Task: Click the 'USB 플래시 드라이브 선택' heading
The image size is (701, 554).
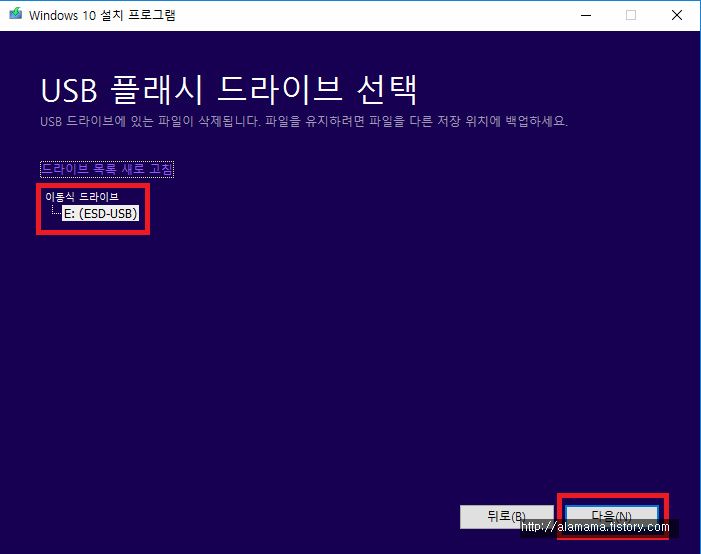Action: pyautogui.click(x=229, y=90)
